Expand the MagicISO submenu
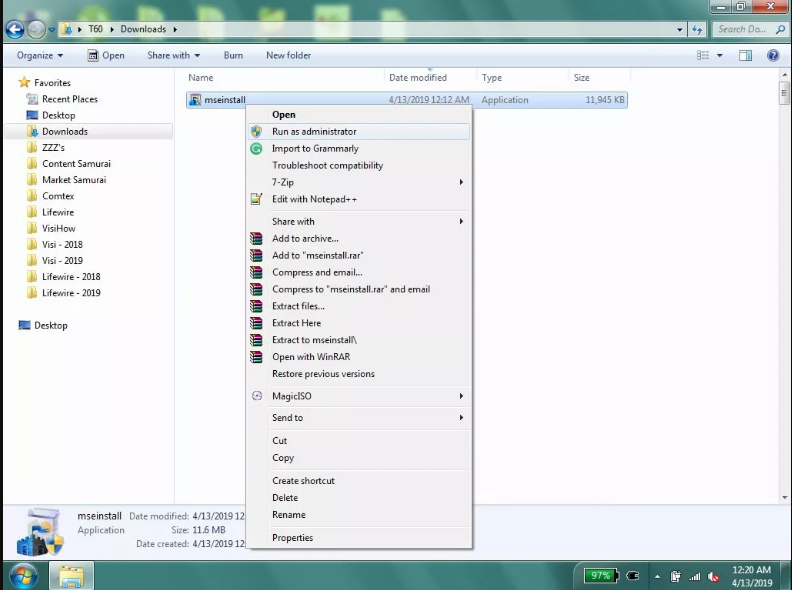 pyautogui.click(x=461, y=396)
